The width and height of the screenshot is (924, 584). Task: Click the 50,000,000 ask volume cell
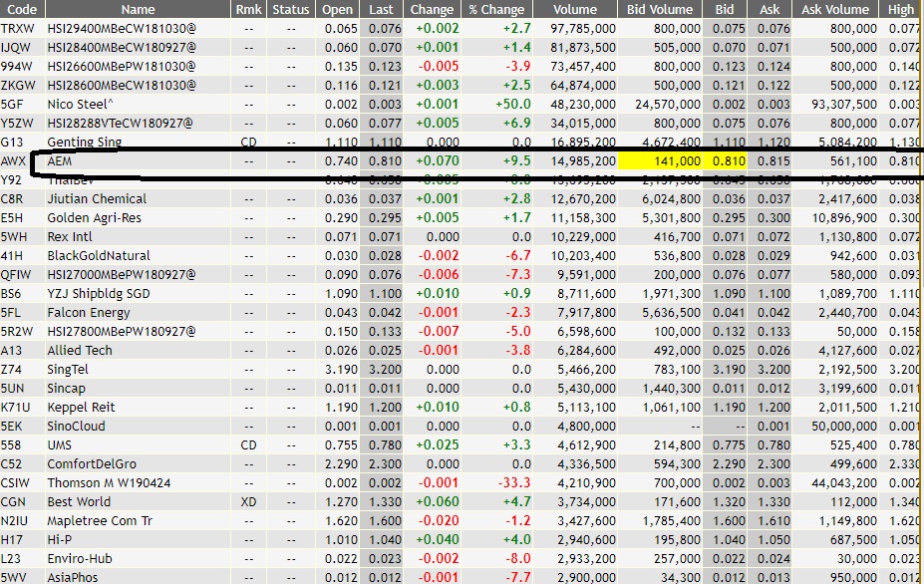click(844, 427)
